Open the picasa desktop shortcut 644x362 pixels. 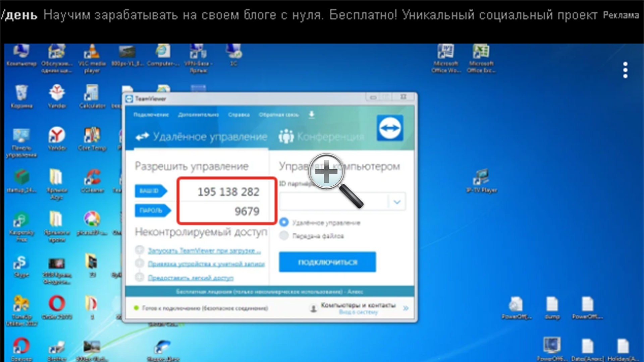(x=92, y=223)
